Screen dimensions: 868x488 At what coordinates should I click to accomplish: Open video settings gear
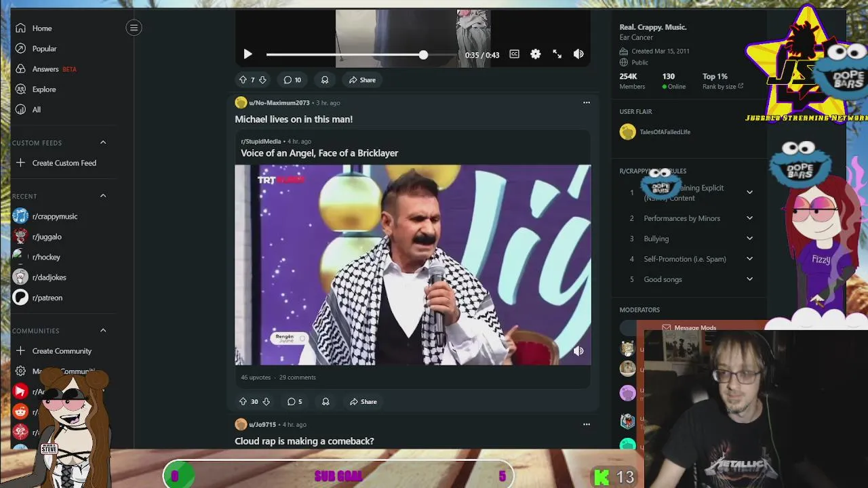pos(536,54)
